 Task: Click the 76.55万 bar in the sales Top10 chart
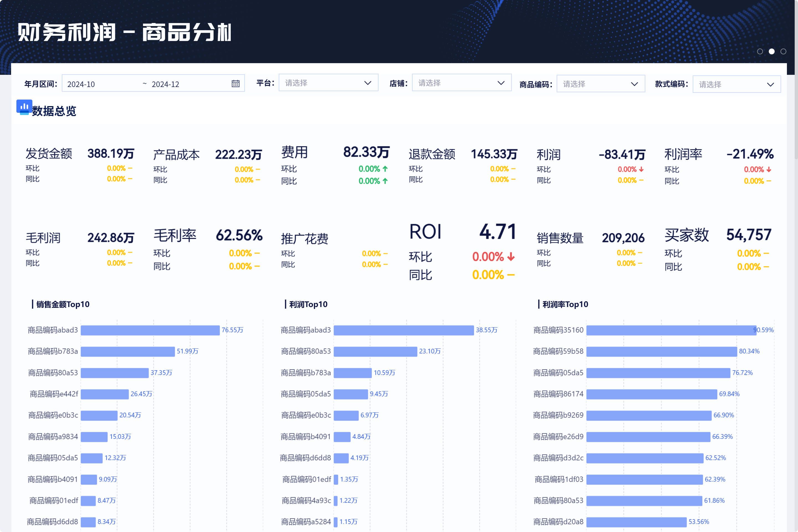(x=150, y=330)
